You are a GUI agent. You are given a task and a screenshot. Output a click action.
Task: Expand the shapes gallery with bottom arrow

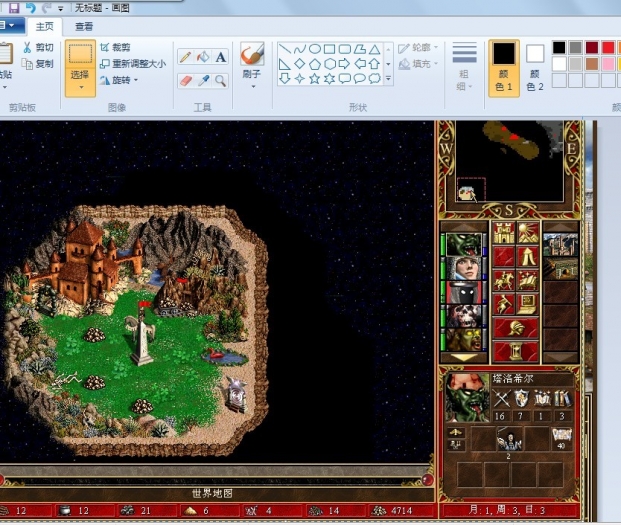[x=388, y=78]
